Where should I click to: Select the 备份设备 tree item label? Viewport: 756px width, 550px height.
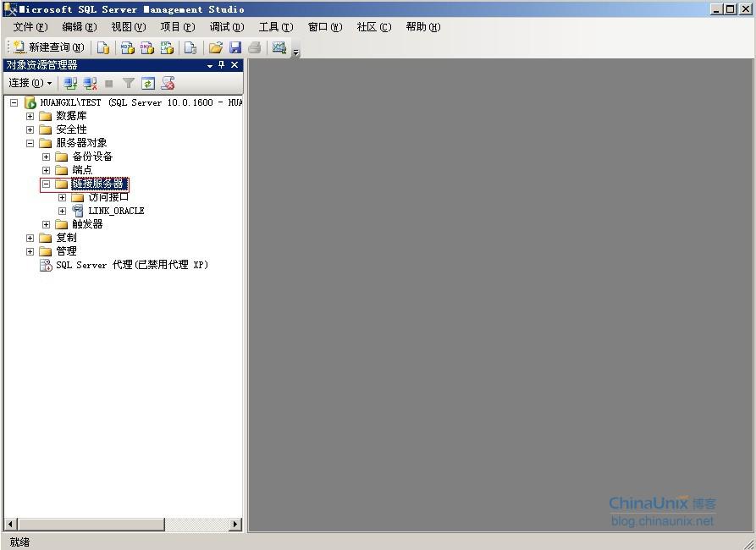pos(92,157)
